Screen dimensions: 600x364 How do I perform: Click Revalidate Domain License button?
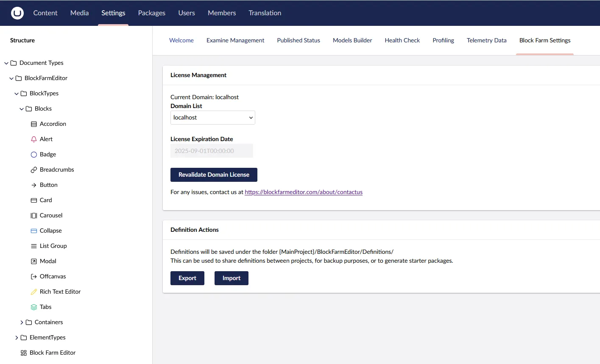(214, 175)
